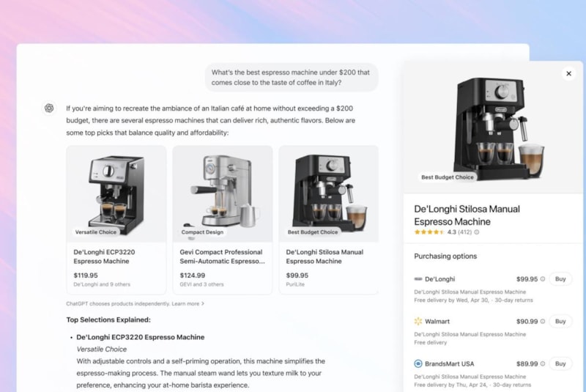Click the ChatGPT logo icon beside response
The height and width of the screenshot is (392, 586).
click(49, 108)
